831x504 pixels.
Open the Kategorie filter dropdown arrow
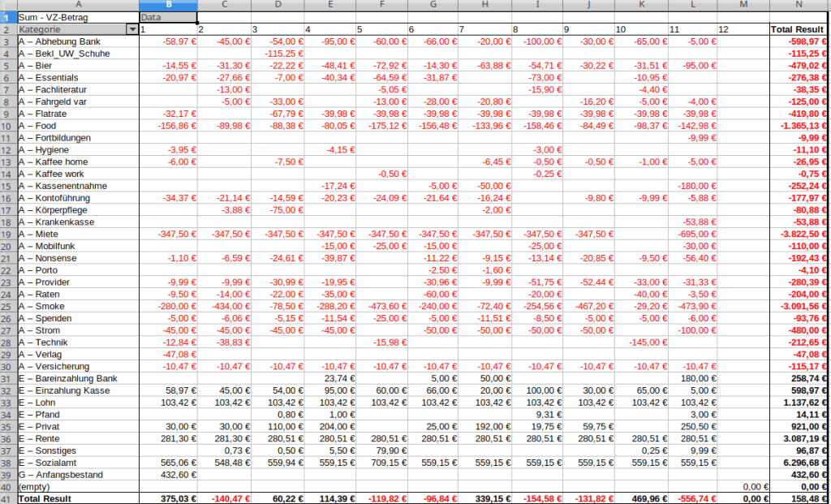(x=132, y=29)
